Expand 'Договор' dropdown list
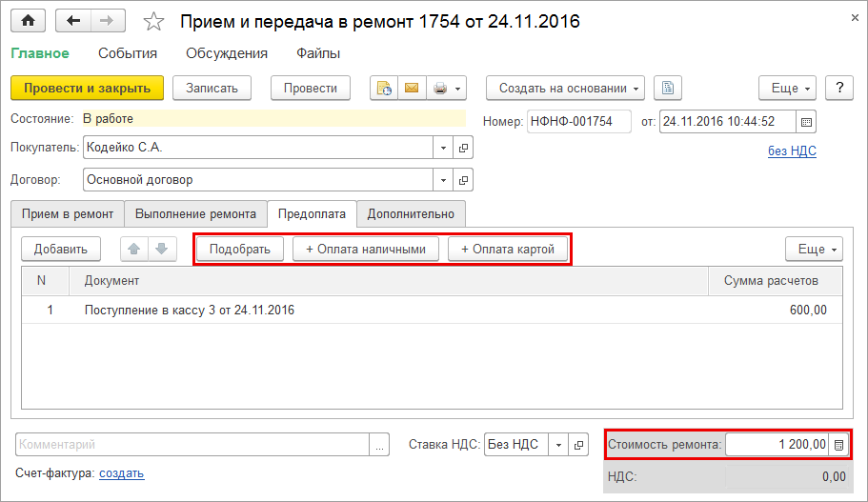Viewport: 868px width, 502px height. [443, 180]
